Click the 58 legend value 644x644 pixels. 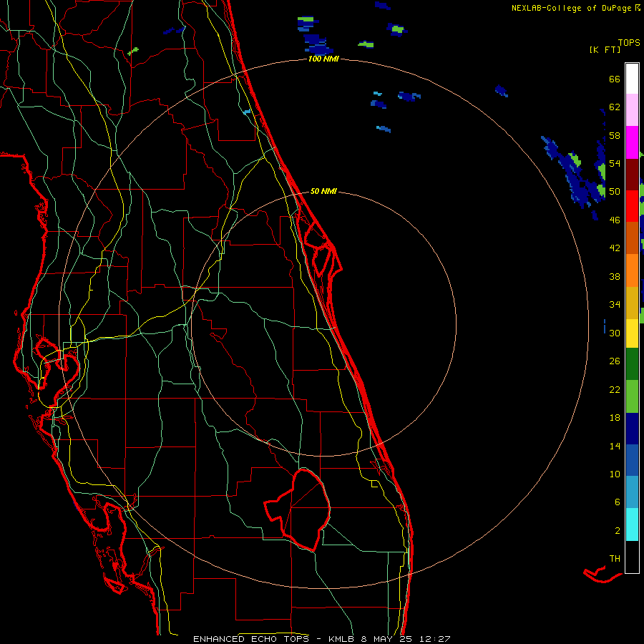point(615,135)
